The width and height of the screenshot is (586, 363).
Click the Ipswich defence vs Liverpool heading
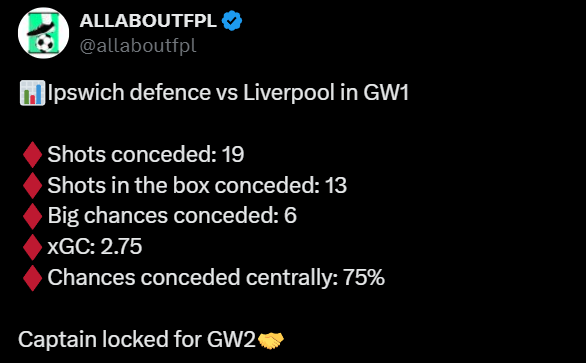(x=228, y=93)
